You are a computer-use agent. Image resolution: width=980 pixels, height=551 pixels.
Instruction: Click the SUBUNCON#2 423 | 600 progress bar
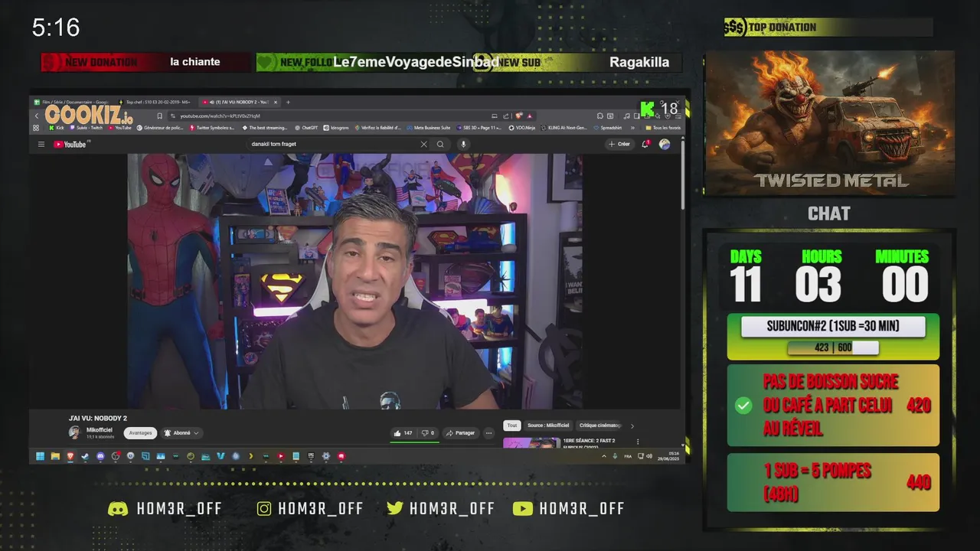pos(833,347)
